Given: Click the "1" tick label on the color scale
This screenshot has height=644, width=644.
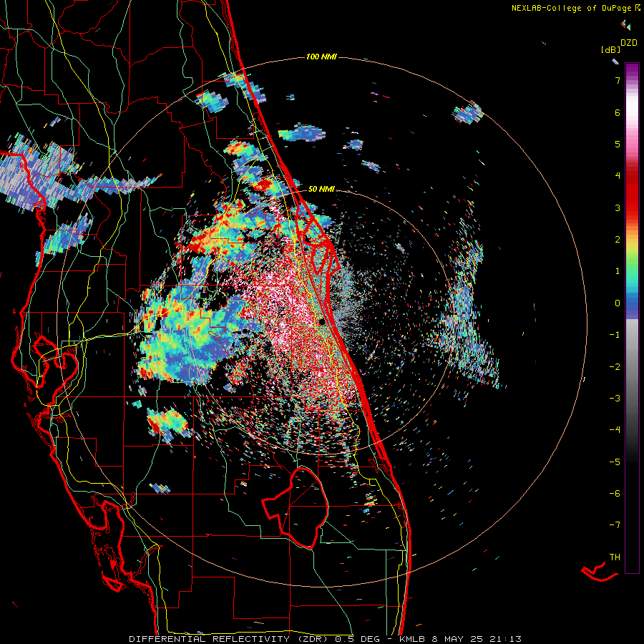Looking at the screenshot, I should coord(618,271).
